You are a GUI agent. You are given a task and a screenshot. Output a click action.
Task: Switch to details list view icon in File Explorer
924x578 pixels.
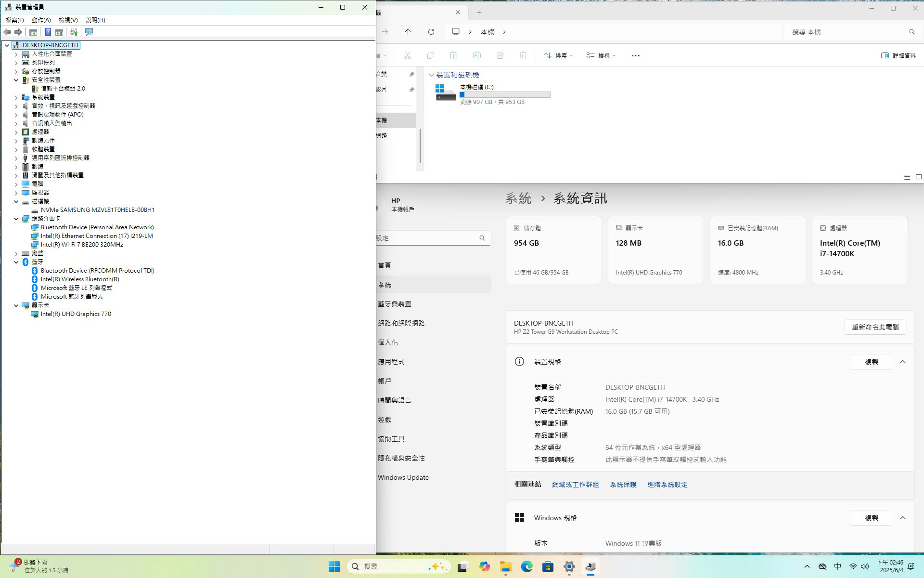coord(907,177)
